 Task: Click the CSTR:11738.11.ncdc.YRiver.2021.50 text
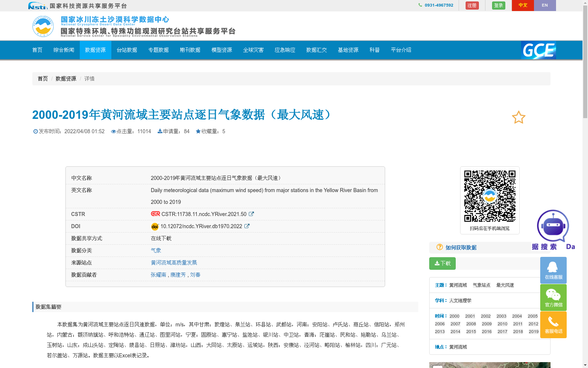[x=204, y=214]
